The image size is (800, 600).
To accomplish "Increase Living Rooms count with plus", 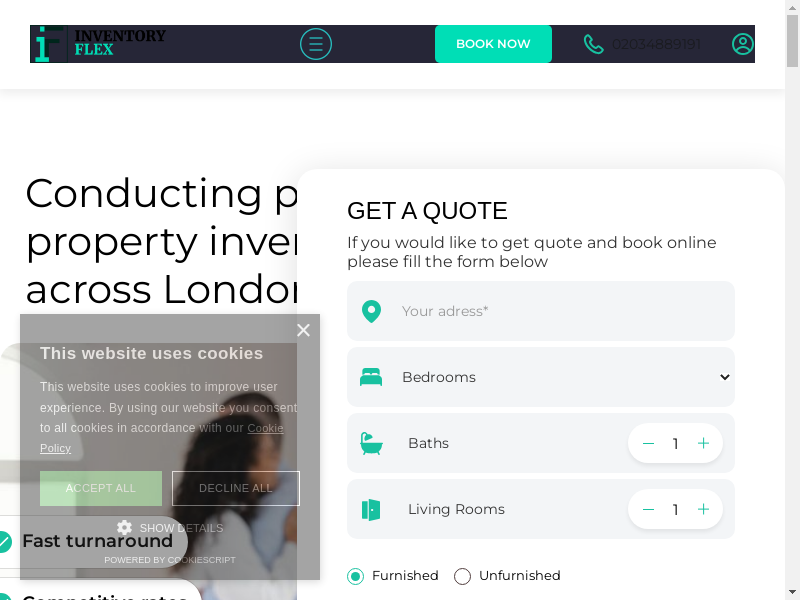I will click(703, 509).
